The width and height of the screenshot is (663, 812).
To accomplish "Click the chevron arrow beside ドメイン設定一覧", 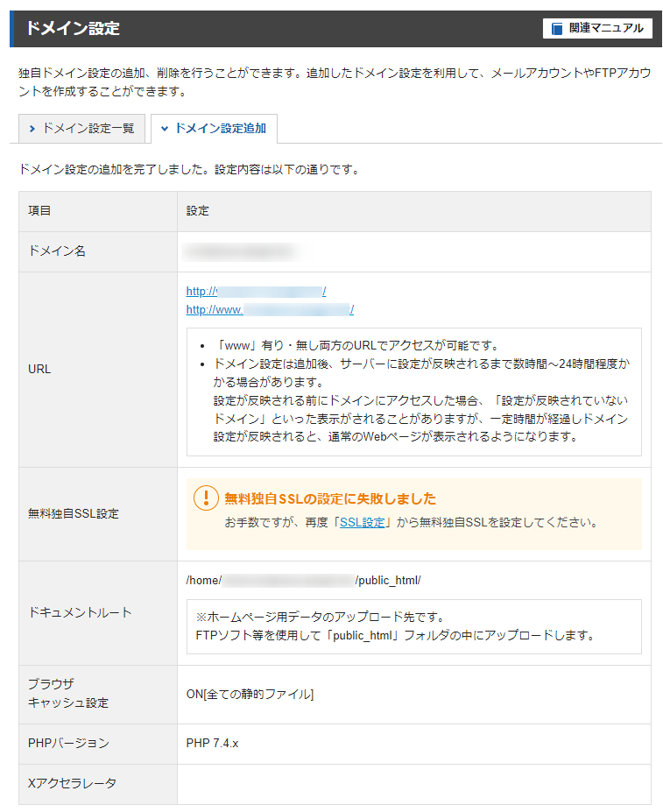I will click(x=32, y=129).
